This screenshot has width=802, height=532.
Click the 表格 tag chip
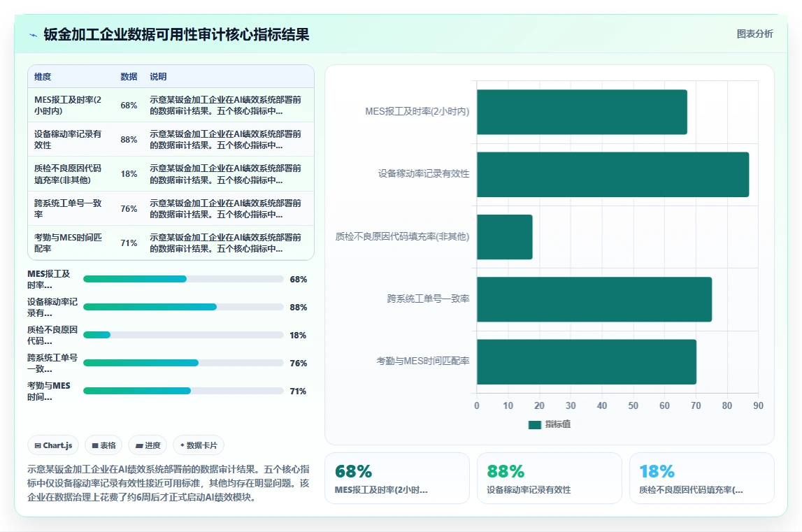103,445
